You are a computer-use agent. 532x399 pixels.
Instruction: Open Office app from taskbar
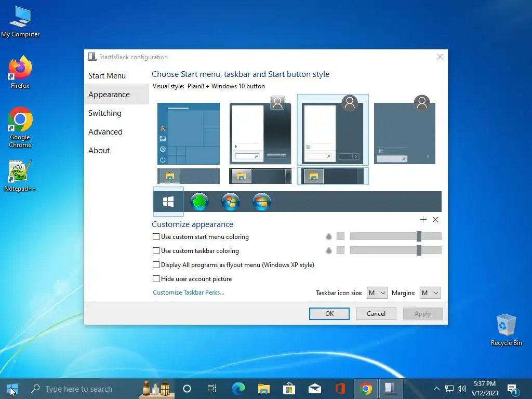pos(340,389)
